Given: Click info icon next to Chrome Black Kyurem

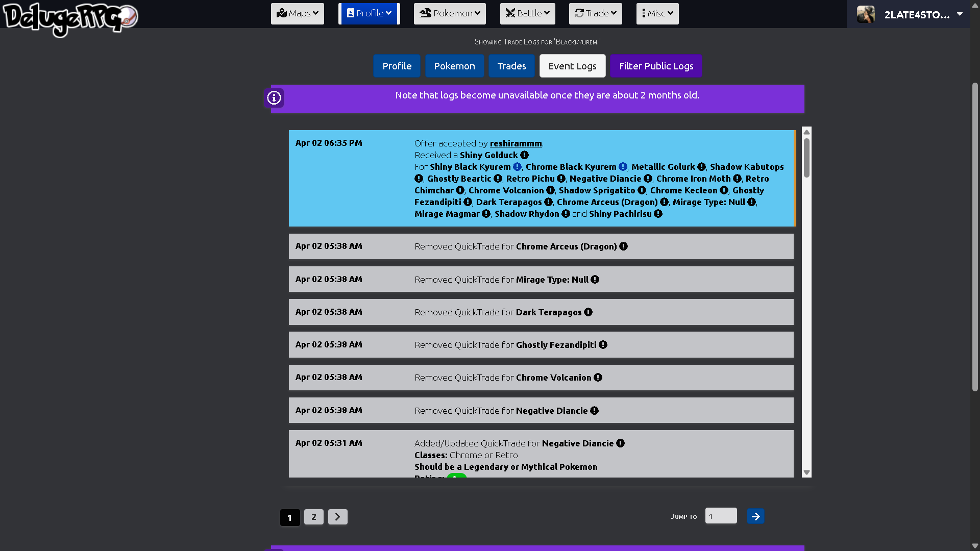Looking at the screenshot, I should [x=623, y=167].
